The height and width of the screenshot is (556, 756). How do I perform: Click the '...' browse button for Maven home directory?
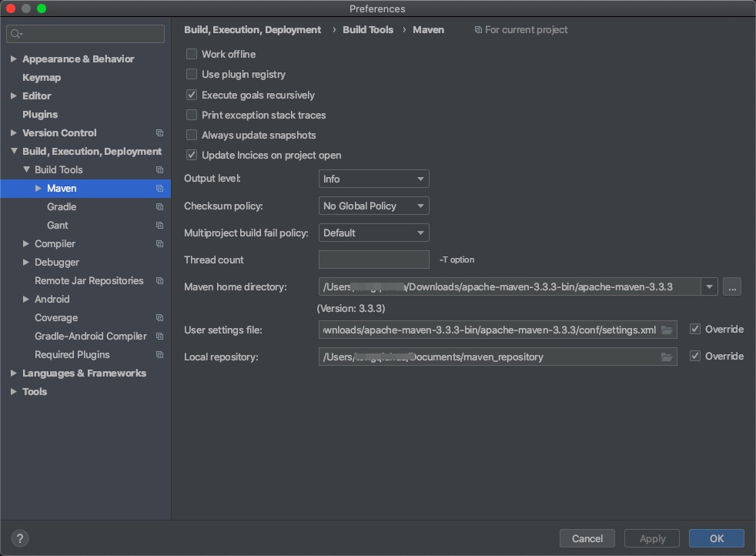(x=732, y=286)
